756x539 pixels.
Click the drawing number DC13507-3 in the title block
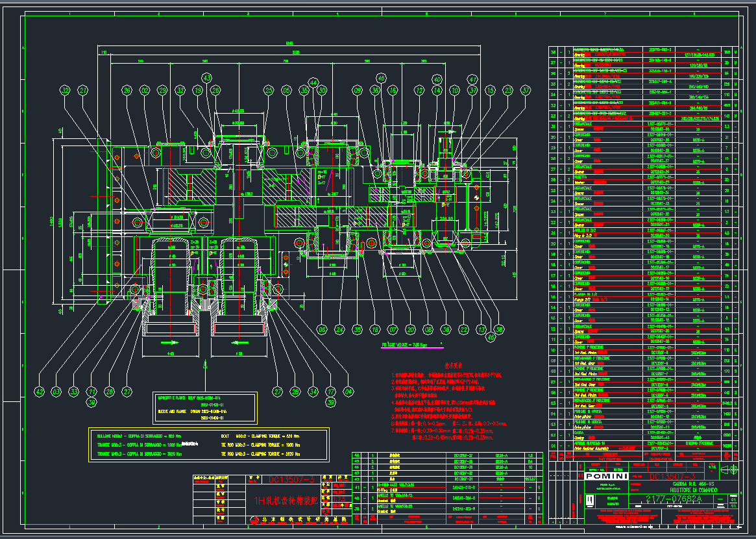672,476
